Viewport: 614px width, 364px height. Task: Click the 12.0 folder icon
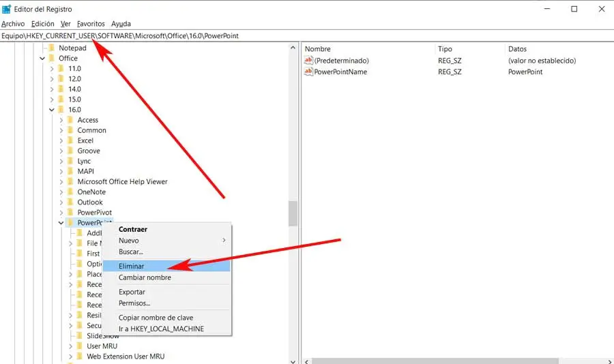click(61, 78)
